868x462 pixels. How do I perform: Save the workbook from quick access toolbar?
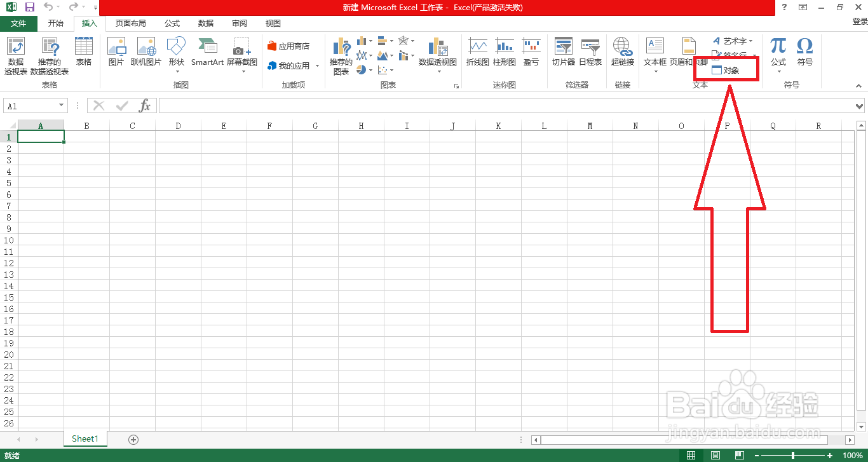(29, 8)
